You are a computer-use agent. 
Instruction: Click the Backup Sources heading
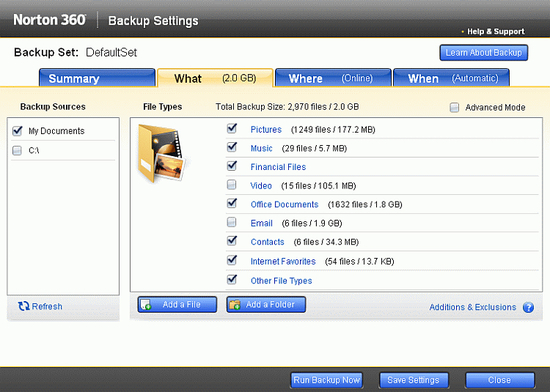(x=53, y=107)
